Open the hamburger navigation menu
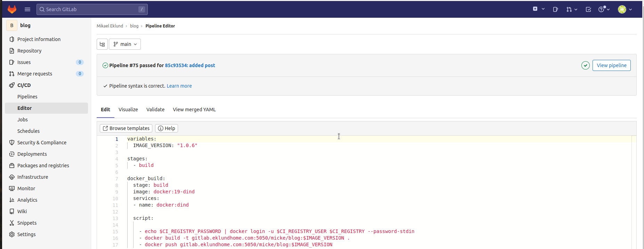The width and height of the screenshot is (644, 249). pyautogui.click(x=27, y=9)
